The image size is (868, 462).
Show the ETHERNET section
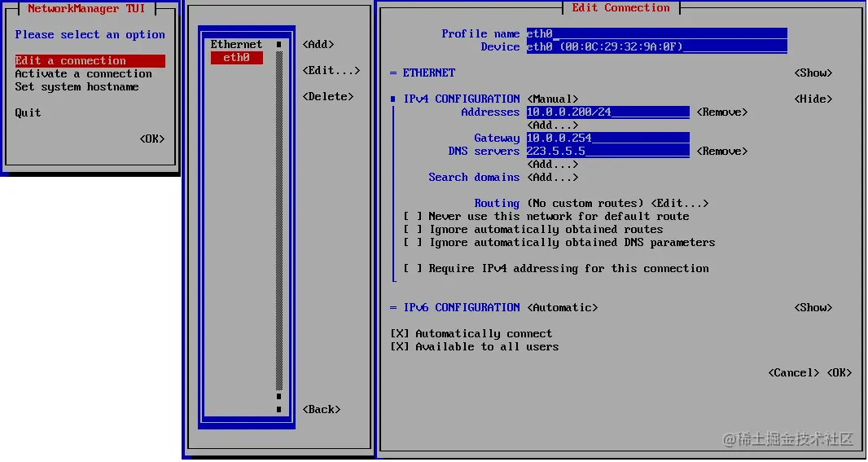click(x=813, y=73)
